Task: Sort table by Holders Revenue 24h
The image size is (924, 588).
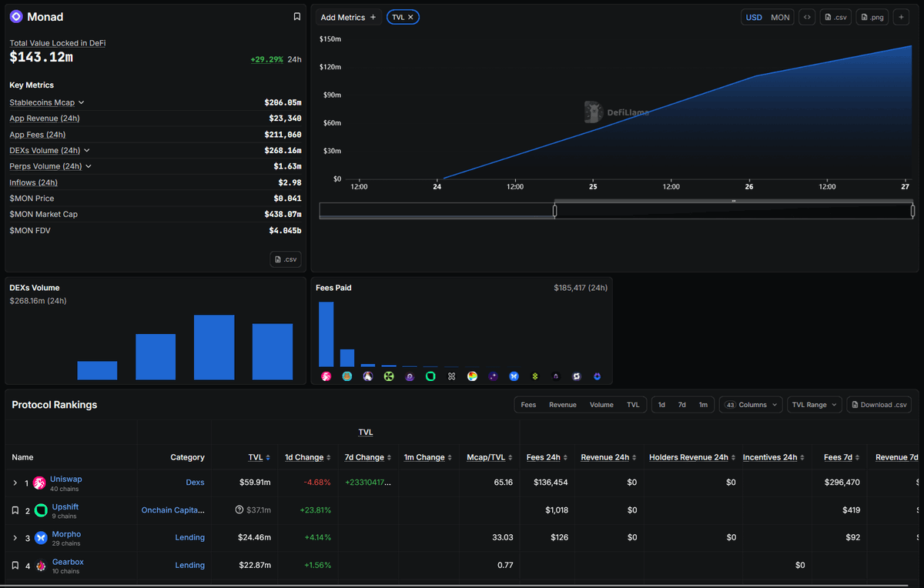Action: click(x=693, y=457)
